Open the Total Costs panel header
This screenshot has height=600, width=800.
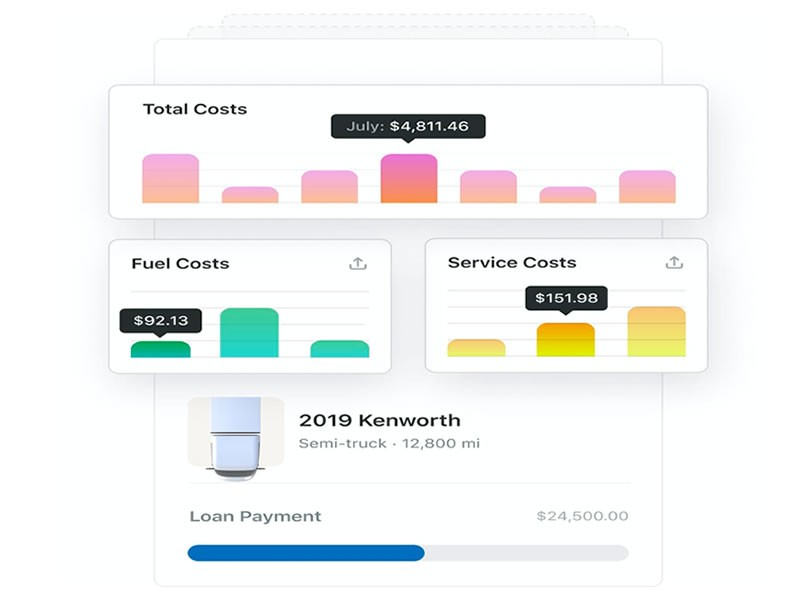[196, 109]
